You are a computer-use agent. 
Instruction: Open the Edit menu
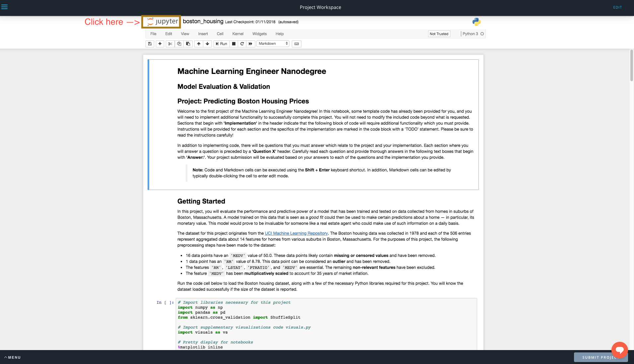point(168,34)
